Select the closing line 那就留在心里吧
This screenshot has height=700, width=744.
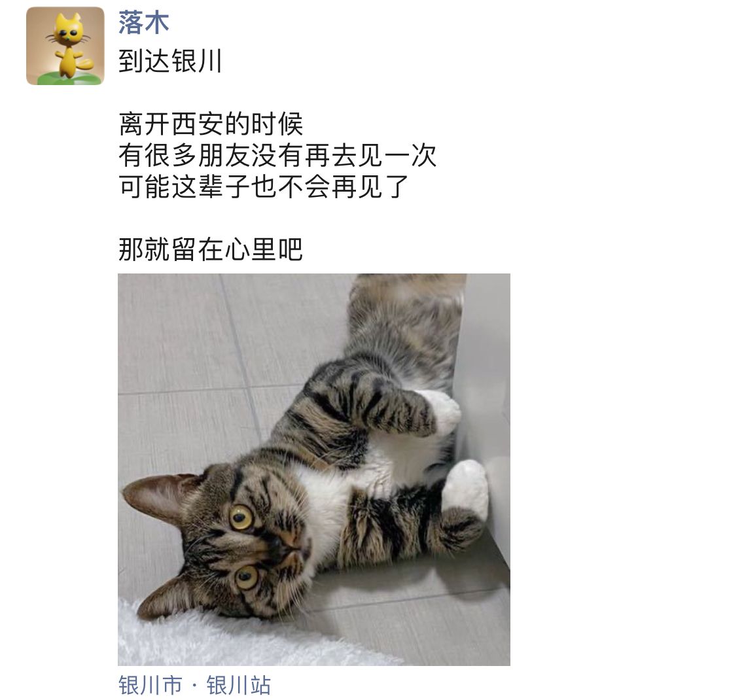point(211,249)
